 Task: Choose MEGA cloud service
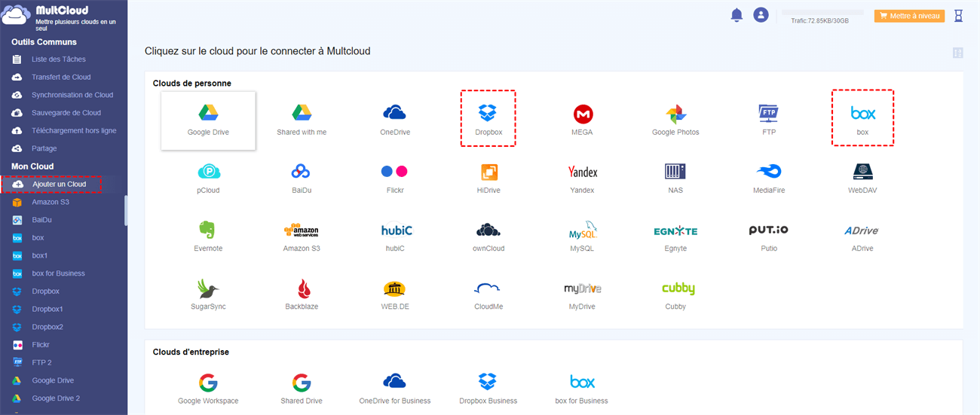pos(582,121)
